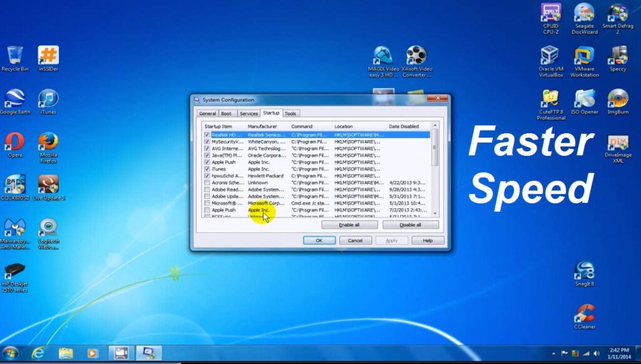The width and height of the screenshot is (641, 364).
Task: Launch Internet Explorer from the taskbar
Action: click(38, 353)
